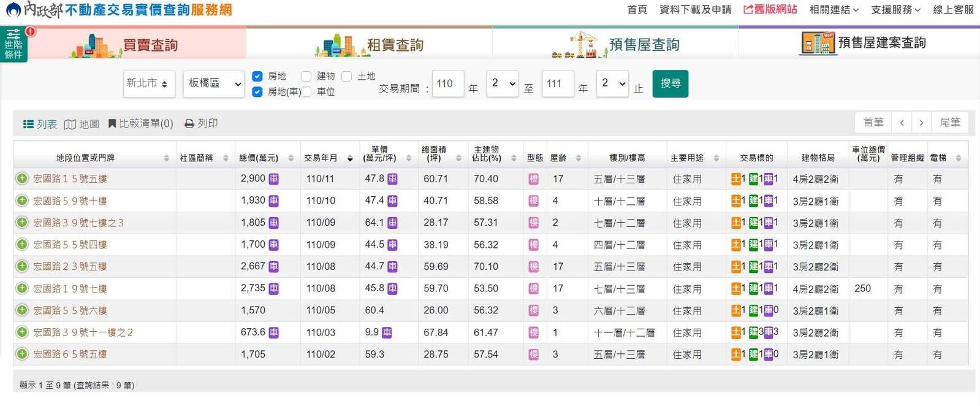Click the 建 building icon in 宏國路19號七樓 row
Screen dimensions: 980x406
[753, 288]
